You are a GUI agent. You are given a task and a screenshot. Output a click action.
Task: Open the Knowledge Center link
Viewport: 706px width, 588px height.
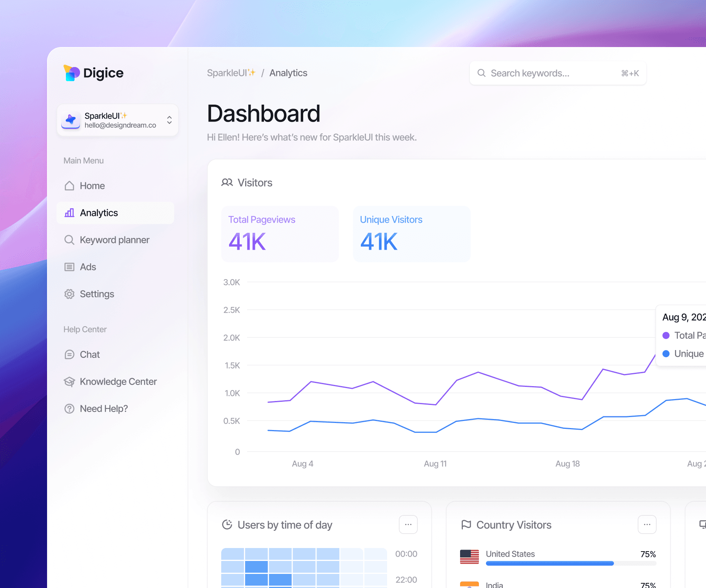(115, 382)
